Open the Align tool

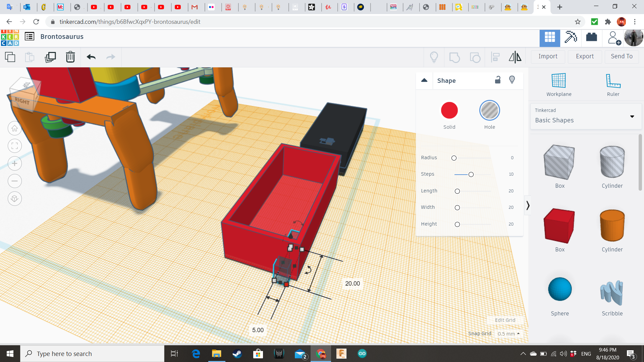(x=495, y=57)
